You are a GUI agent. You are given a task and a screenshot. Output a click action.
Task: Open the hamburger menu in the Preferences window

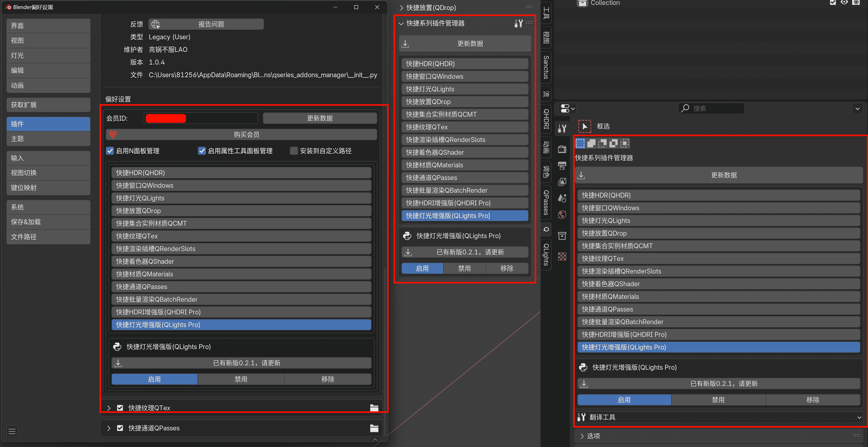(x=12, y=431)
